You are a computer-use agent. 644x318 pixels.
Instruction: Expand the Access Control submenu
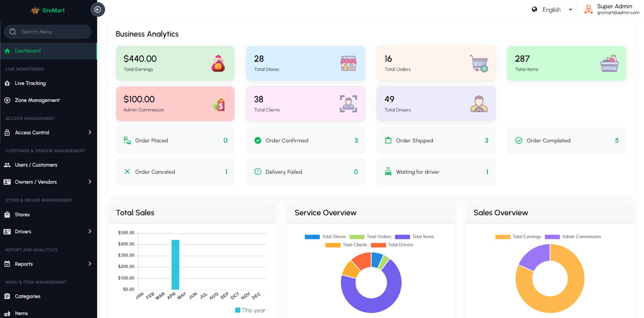tap(48, 133)
